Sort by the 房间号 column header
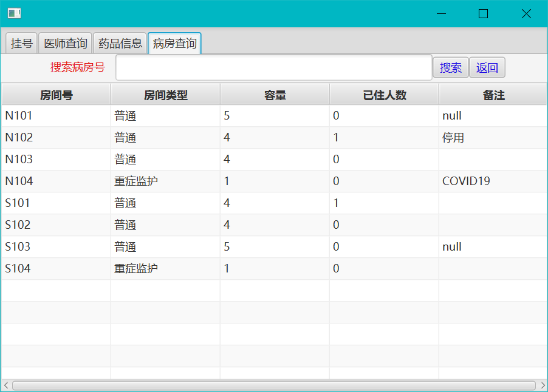Image resolution: width=548 pixels, height=392 pixels. 56,95
